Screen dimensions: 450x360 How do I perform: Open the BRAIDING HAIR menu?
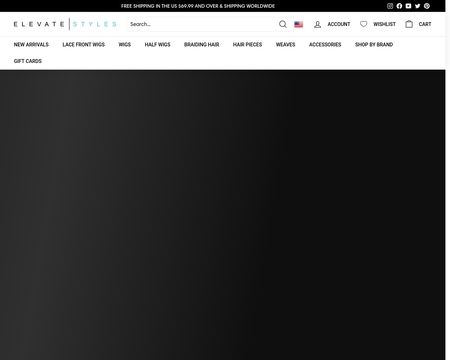(202, 45)
